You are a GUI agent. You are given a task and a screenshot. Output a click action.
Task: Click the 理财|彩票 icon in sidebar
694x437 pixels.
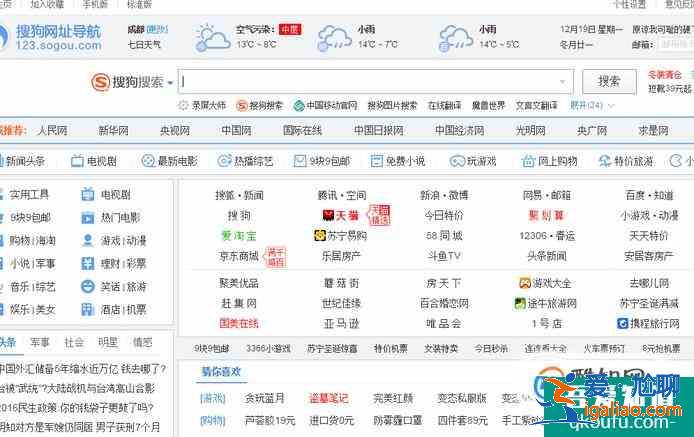(88, 263)
